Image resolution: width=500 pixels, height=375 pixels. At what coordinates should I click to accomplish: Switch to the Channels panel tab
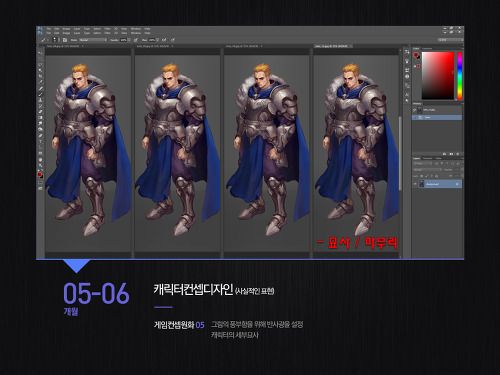(x=428, y=158)
